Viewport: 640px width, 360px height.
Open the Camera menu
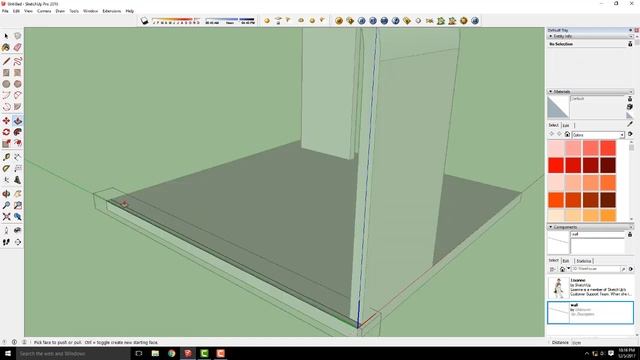pos(44,11)
